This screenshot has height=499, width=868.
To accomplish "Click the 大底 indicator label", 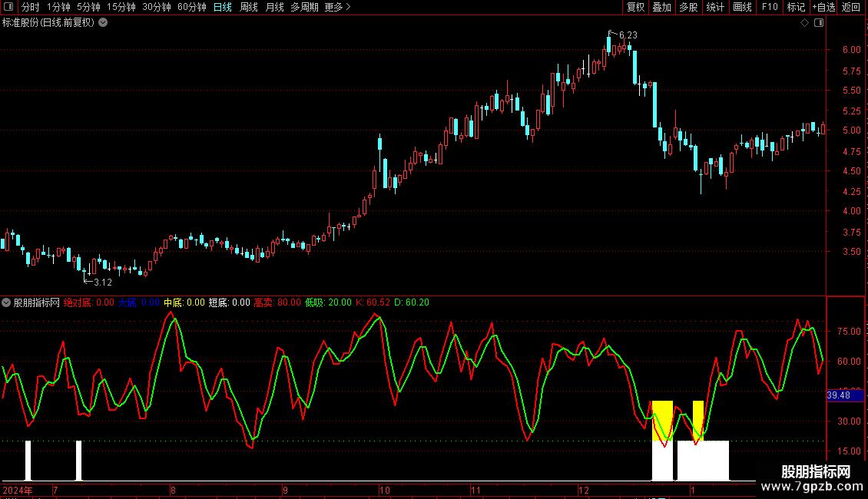I will (128, 302).
